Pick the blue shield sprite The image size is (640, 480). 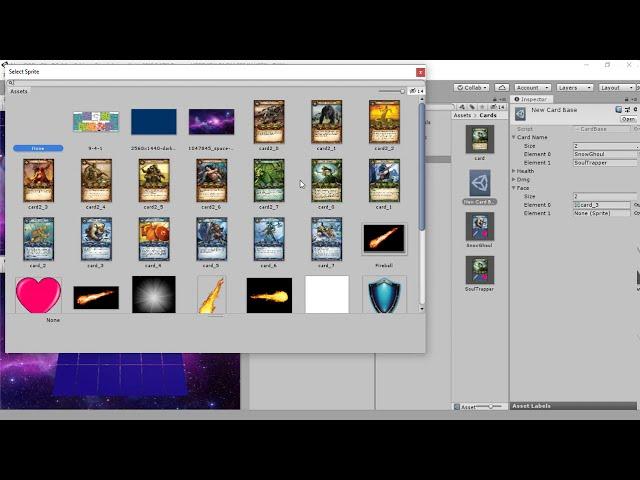pyautogui.click(x=384, y=295)
